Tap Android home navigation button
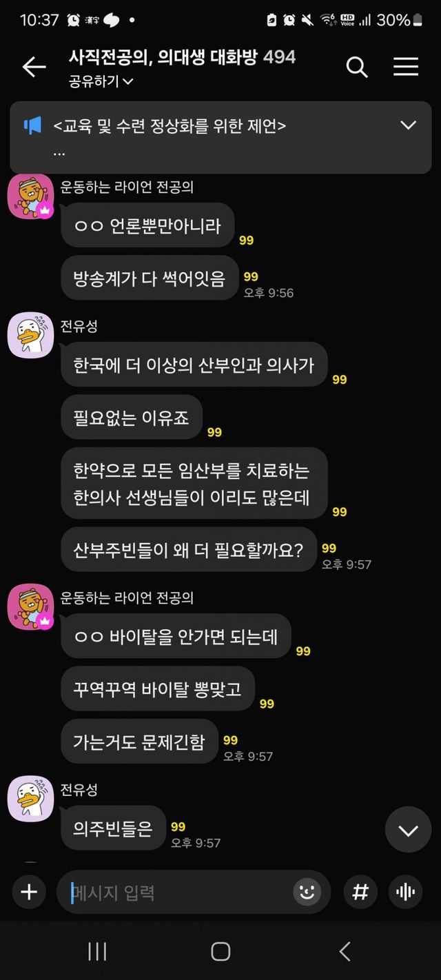 click(x=220, y=952)
